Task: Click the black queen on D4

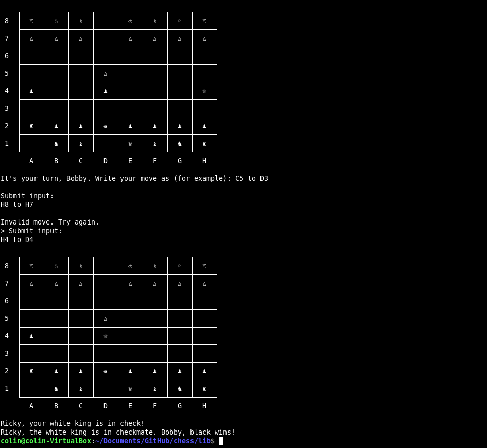Action: coord(106,336)
